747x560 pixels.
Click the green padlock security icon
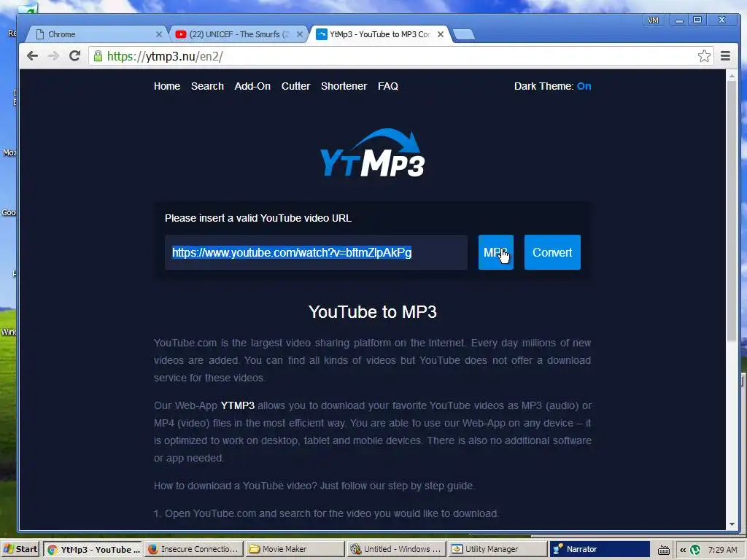click(x=98, y=56)
